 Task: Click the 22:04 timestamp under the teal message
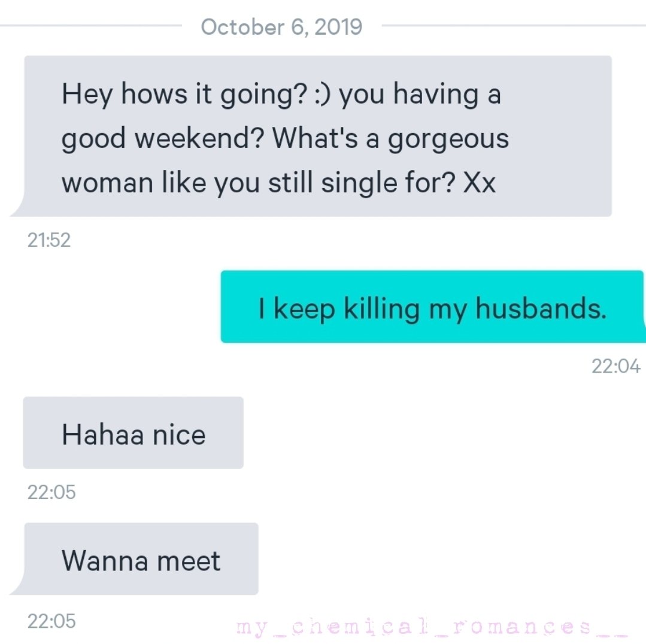click(x=616, y=366)
